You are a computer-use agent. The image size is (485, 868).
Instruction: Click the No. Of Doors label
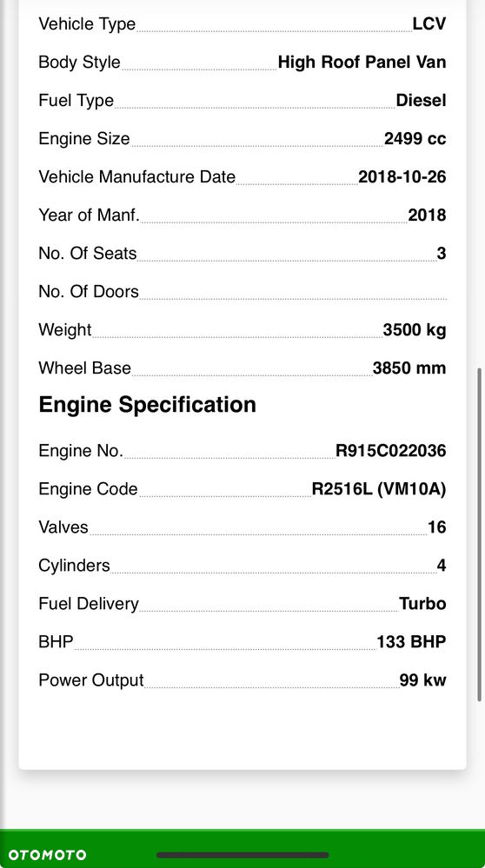point(89,292)
